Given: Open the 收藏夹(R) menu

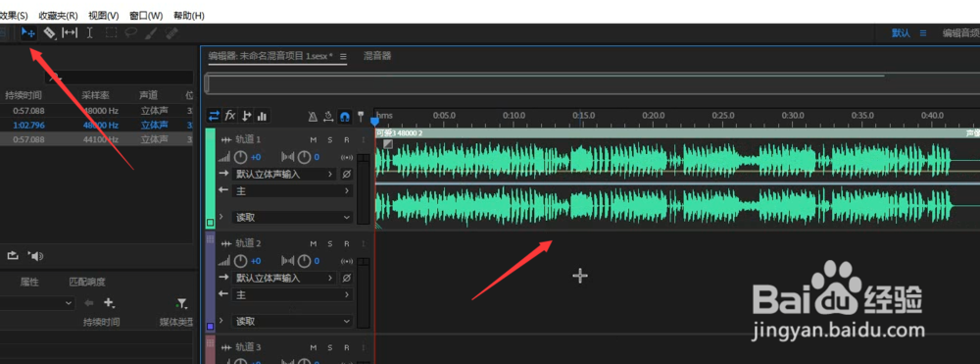Looking at the screenshot, I should 58,15.
